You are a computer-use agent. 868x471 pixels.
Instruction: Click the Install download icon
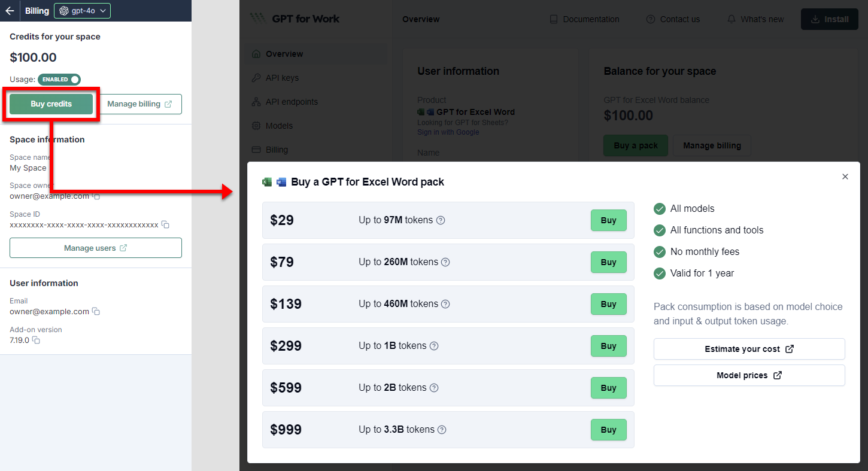815,19
